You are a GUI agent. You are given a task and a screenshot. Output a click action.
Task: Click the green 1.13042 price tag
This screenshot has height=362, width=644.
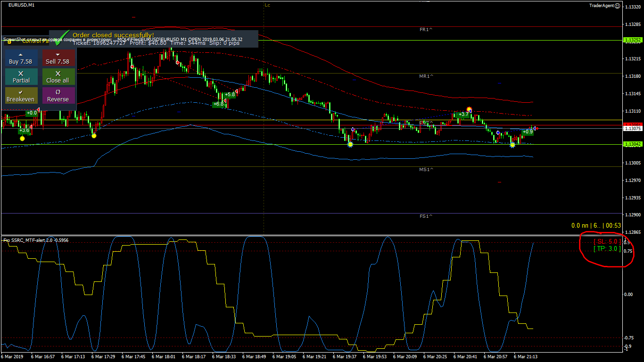[632, 144]
